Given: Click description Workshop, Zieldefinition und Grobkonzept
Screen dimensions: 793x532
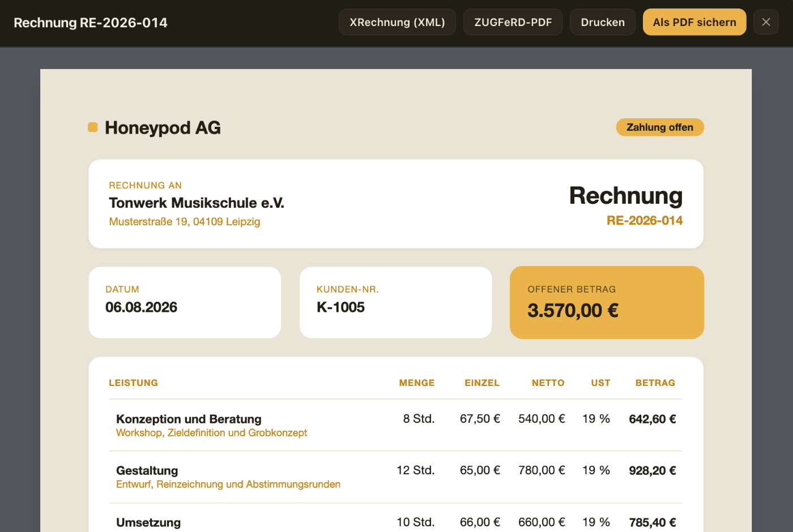Looking at the screenshot, I should (x=211, y=433).
